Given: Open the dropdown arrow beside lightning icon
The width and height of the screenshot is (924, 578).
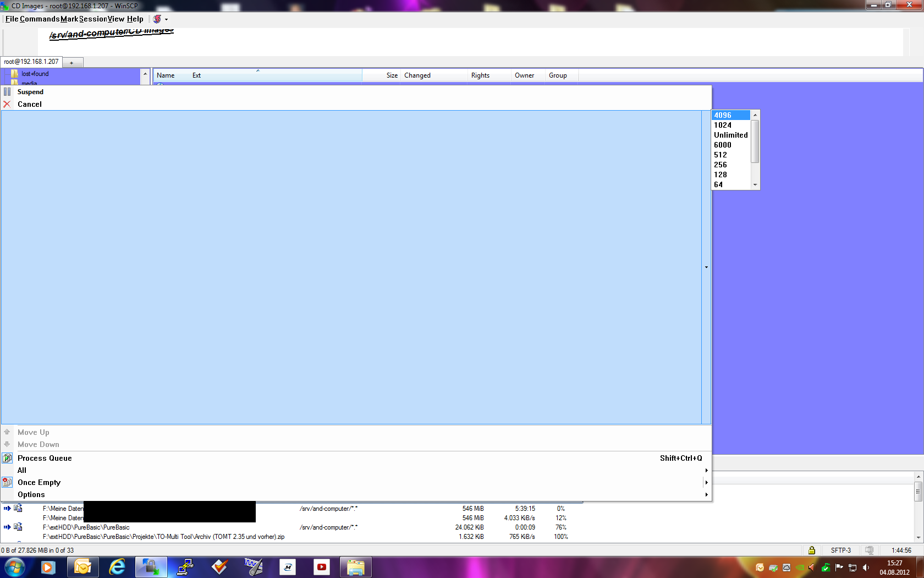Looking at the screenshot, I should pos(167,19).
